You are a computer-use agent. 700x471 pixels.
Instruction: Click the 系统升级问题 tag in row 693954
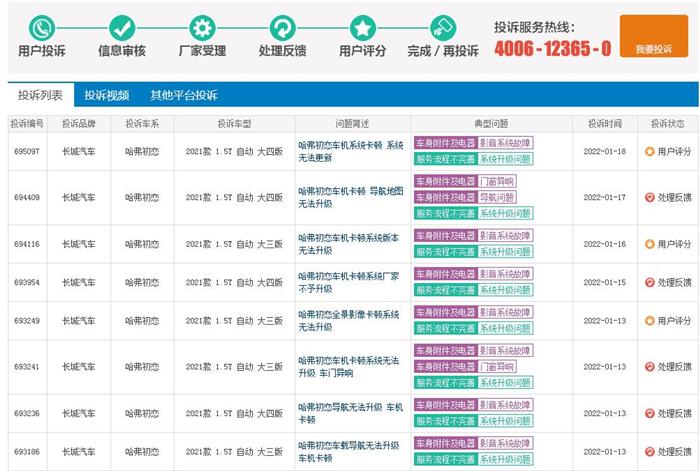[x=505, y=290]
